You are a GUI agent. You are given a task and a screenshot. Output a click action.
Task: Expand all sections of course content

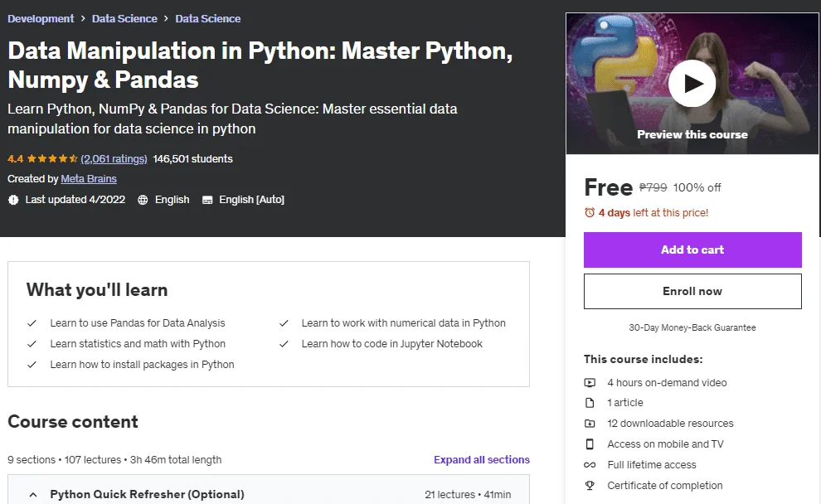[x=482, y=459]
